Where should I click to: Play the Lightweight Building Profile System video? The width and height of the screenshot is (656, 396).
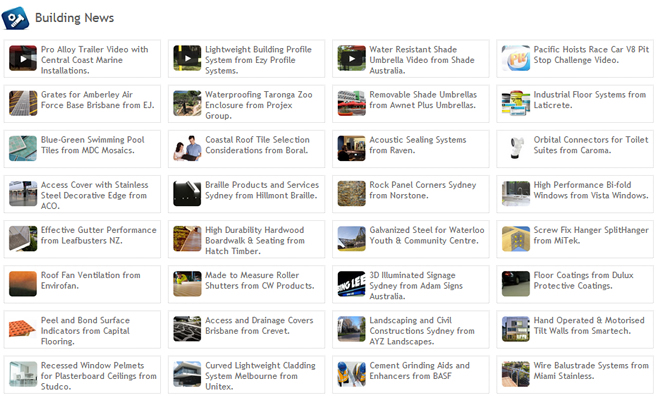click(x=187, y=58)
